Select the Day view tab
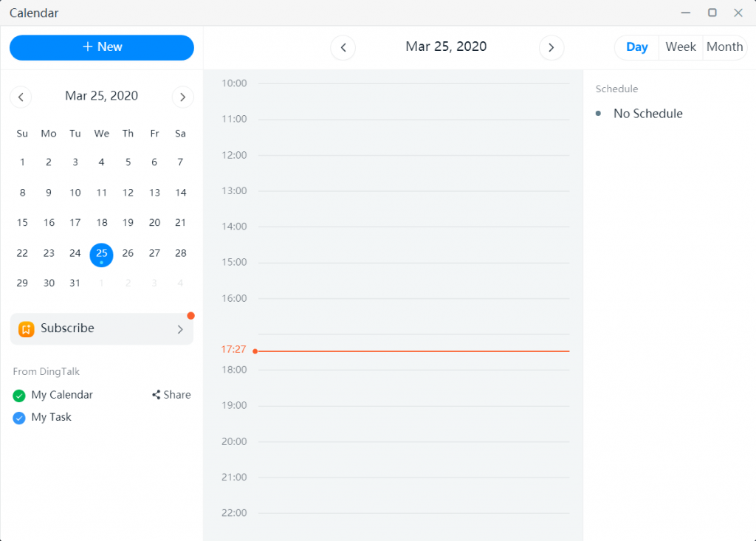This screenshot has height=541, width=756. (636, 47)
